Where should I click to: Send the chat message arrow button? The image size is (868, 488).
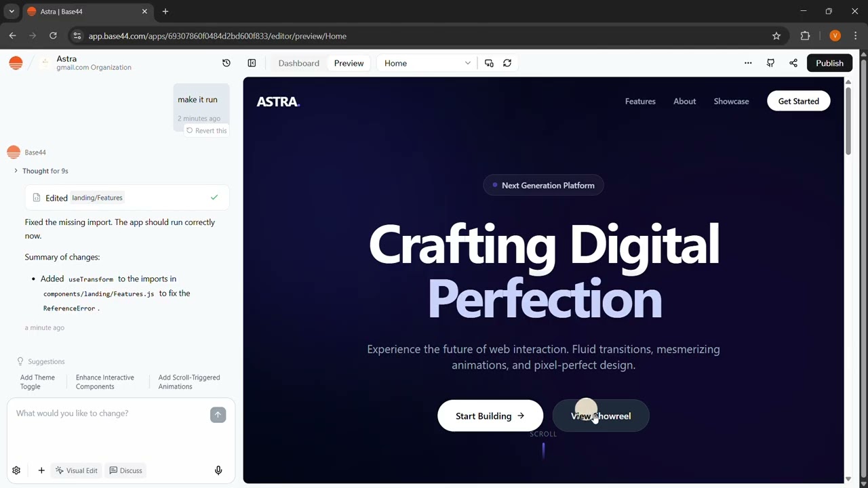218,415
